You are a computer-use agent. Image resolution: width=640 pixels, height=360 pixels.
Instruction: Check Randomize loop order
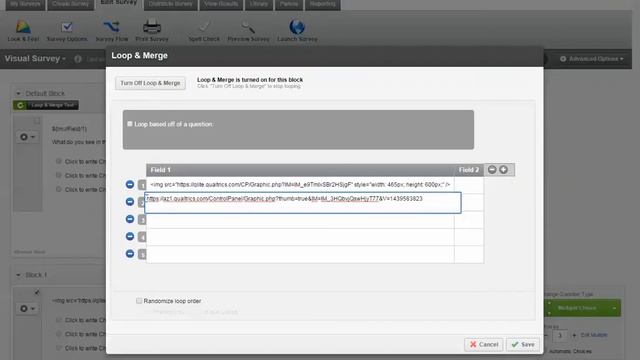pyautogui.click(x=139, y=301)
